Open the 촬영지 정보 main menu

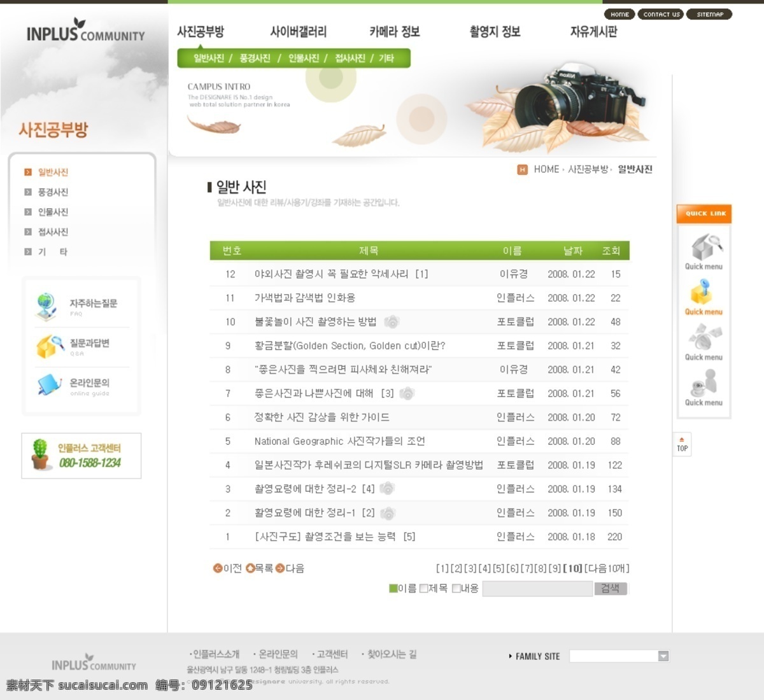pos(495,32)
